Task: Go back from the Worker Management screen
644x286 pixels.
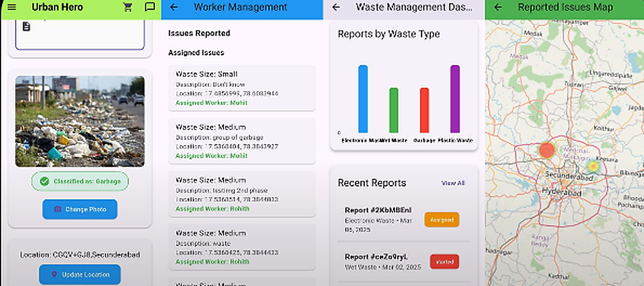Action: pyautogui.click(x=174, y=7)
